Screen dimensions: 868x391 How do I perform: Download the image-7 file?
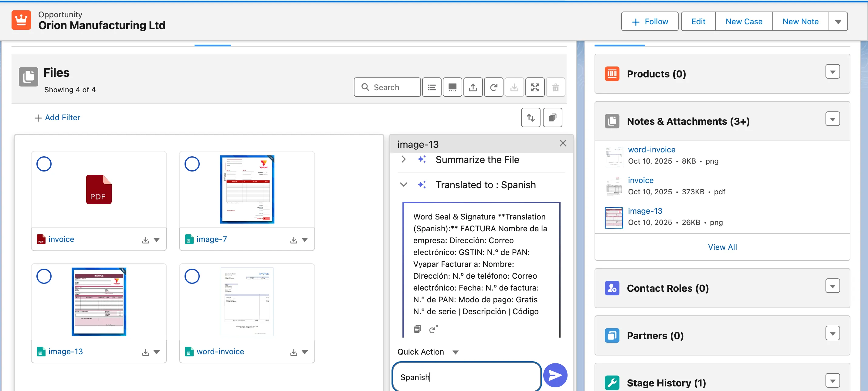[x=293, y=240]
